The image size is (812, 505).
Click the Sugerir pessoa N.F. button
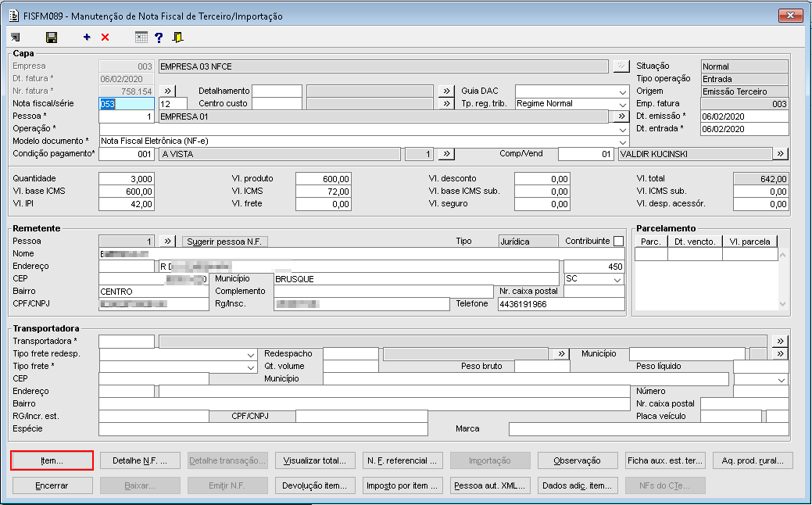pos(226,242)
